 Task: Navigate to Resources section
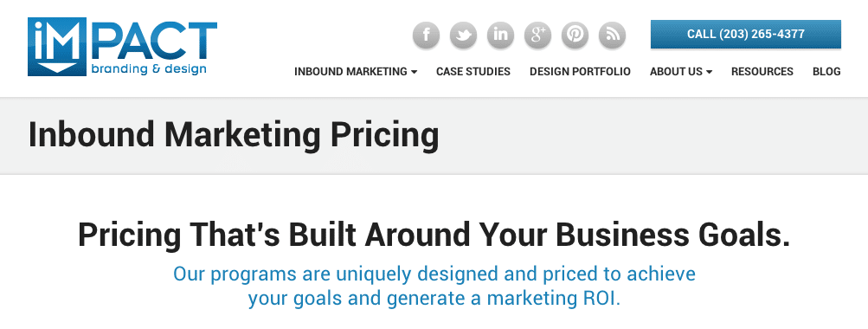pos(762,72)
